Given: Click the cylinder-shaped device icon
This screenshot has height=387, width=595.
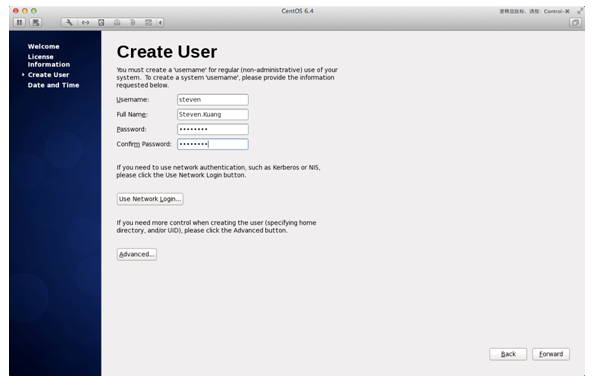Looking at the screenshot, I should tap(133, 23).
